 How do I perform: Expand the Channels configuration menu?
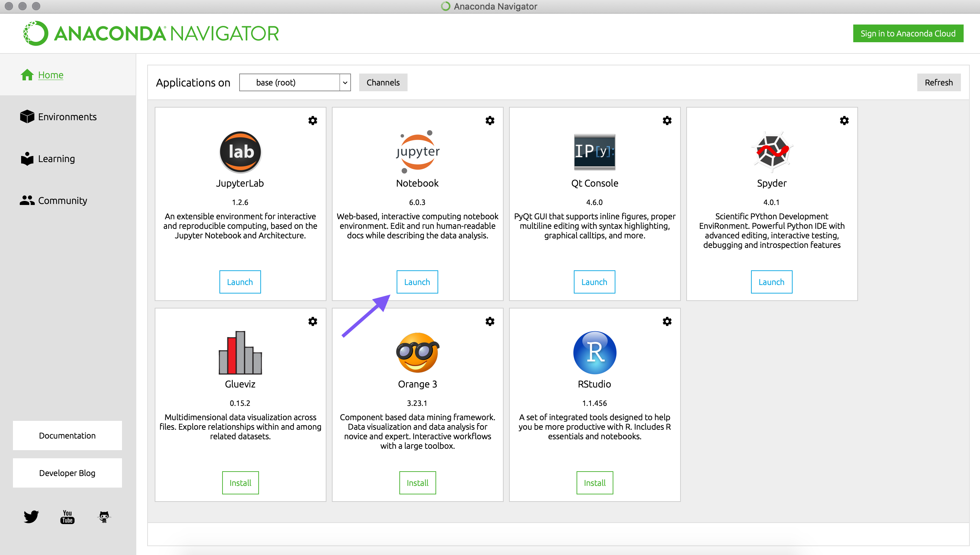point(383,82)
